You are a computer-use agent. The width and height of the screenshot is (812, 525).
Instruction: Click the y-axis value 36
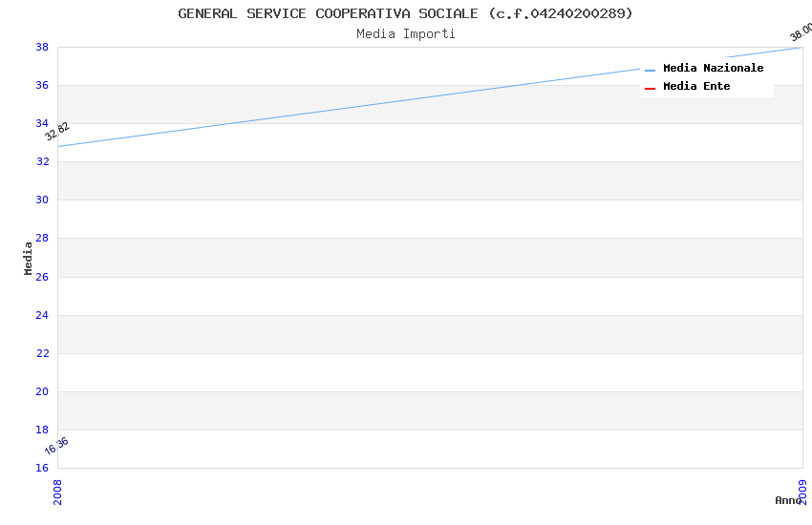[x=42, y=85]
